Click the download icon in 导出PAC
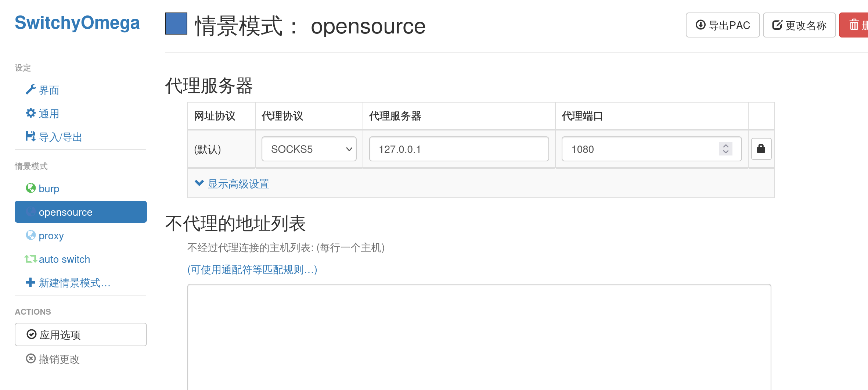868x390 pixels. click(700, 25)
